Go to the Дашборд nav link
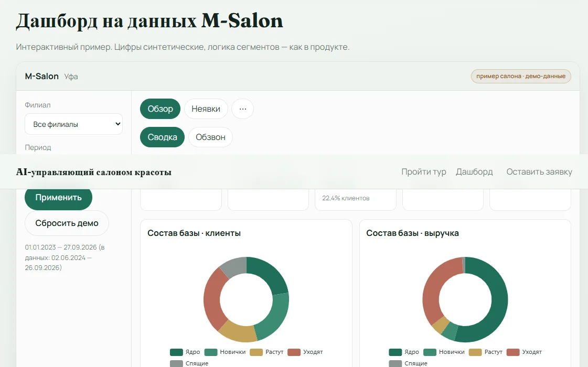 [474, 171]
